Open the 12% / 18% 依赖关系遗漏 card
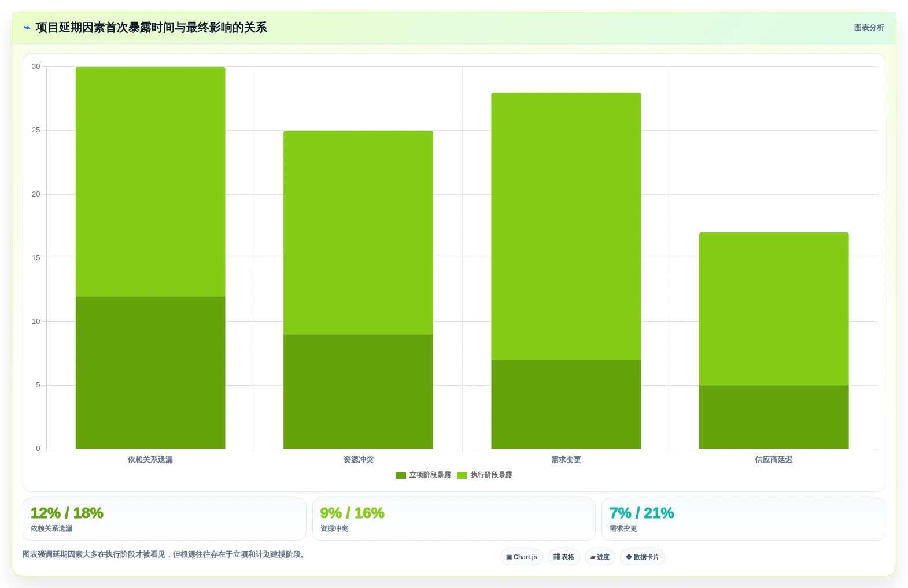 click(164, 519)
